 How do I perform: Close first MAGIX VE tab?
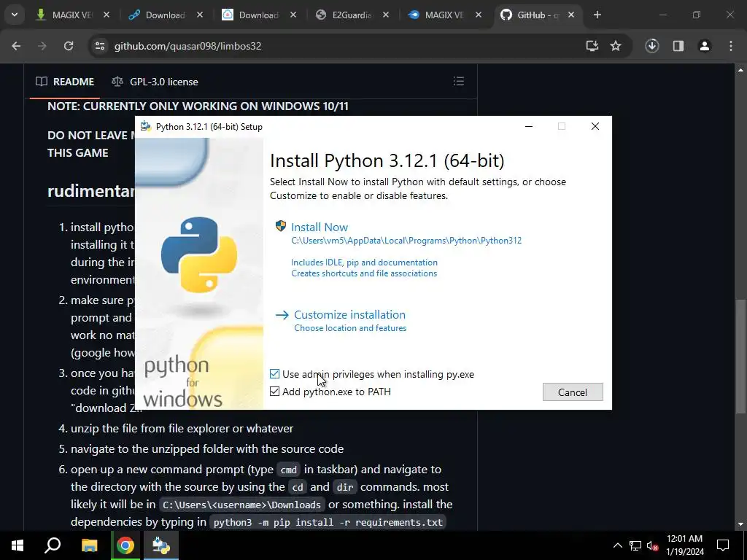tap(107, 15)
